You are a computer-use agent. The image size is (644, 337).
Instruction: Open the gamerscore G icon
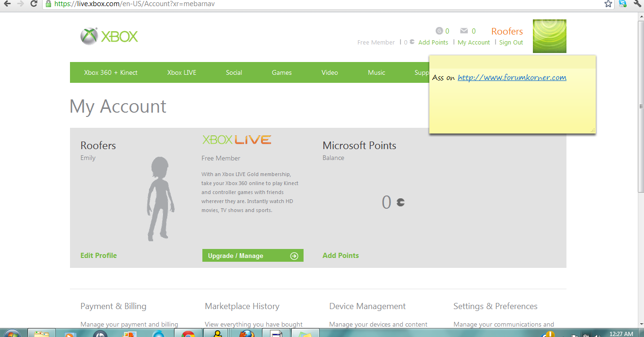coord(439,31)
